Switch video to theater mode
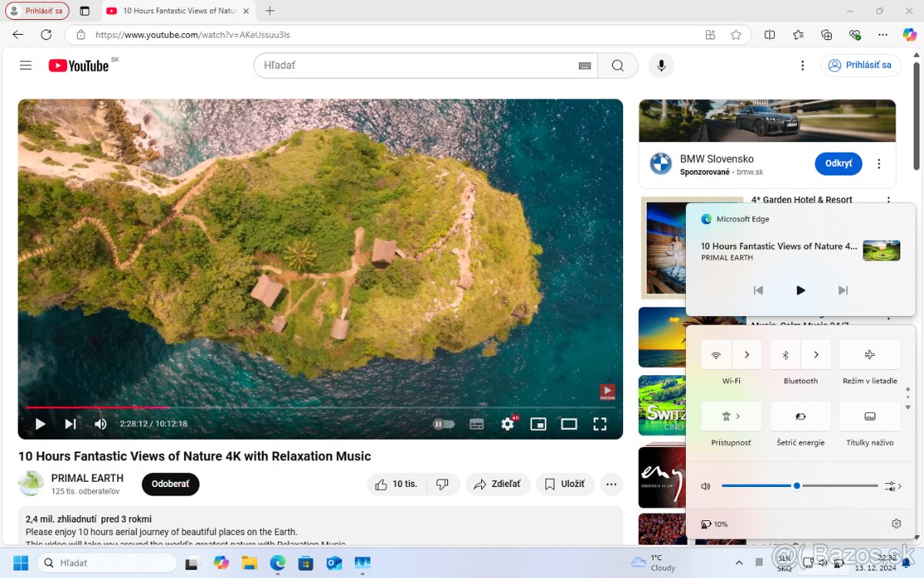 click(x=569, y=424)
